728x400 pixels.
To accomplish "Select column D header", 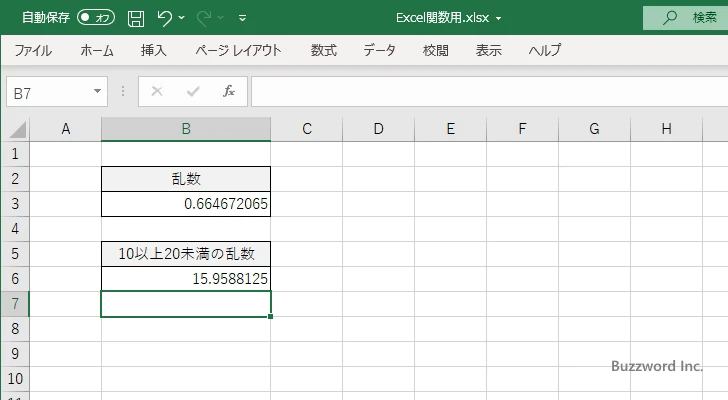I will [x=378, y=129].
